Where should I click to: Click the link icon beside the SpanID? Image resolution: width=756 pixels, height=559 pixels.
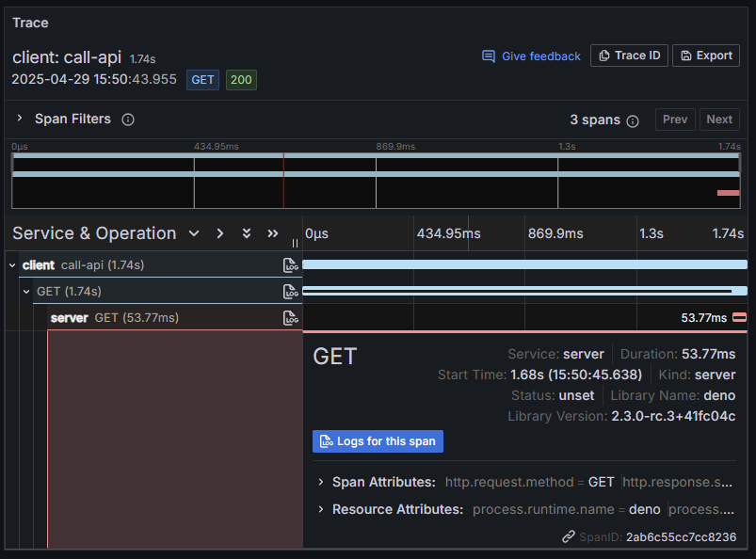click(x=569, y=535)
